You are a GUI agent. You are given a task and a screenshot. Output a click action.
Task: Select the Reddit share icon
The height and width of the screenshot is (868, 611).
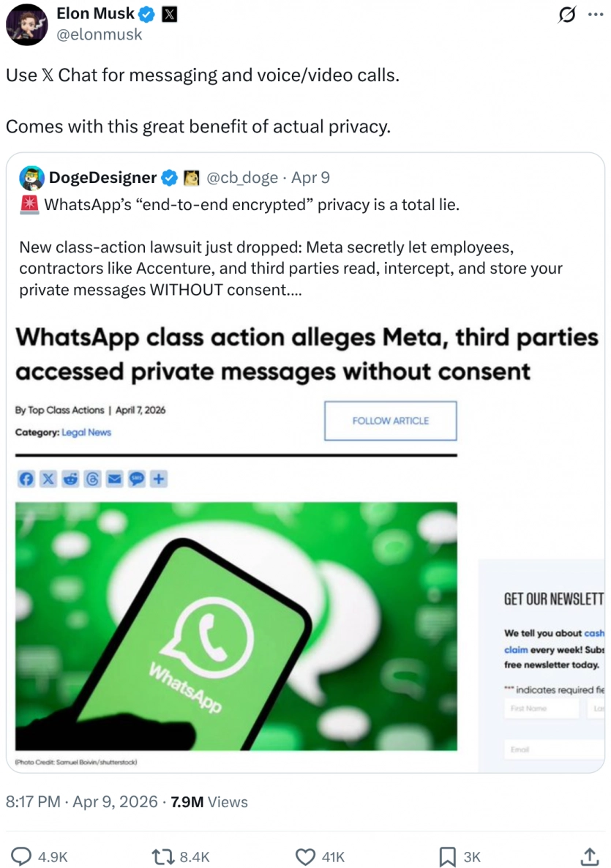point(70,479)
